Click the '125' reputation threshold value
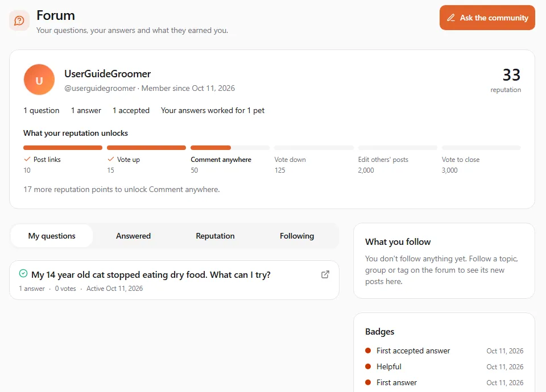 [x=280, y=170]
